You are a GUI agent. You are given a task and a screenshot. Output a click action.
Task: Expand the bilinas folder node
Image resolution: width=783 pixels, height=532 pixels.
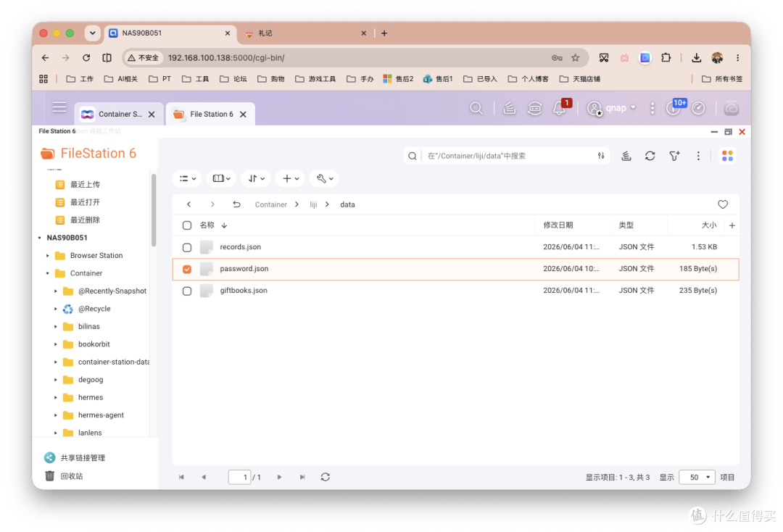(x=55, y=326)
